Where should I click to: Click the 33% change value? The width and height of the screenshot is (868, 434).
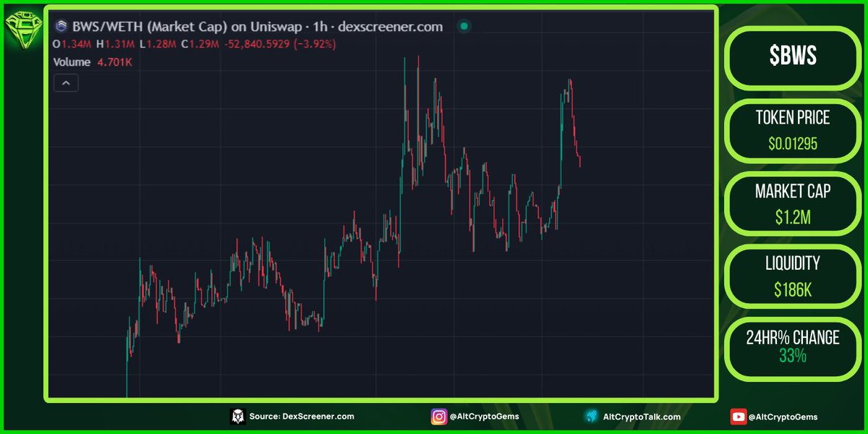coord(793,356)
